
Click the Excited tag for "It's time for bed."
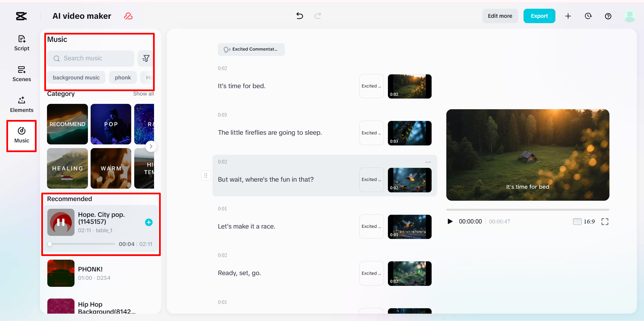[x=371, y=86]
